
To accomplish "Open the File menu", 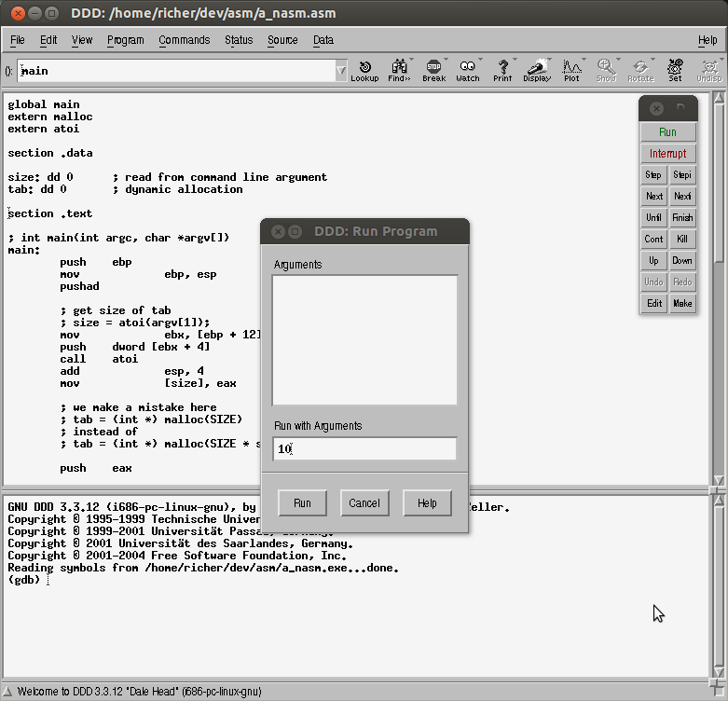I will point(17,40).
